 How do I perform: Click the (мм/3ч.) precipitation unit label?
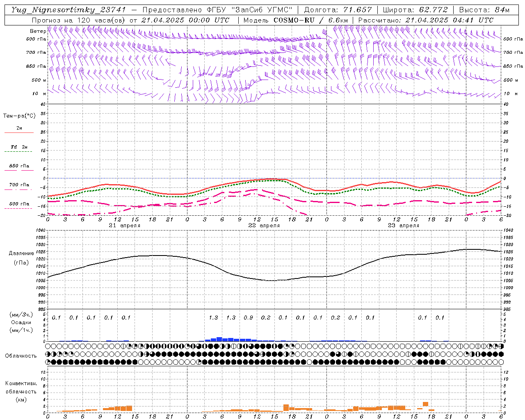[x=21, y=315]
